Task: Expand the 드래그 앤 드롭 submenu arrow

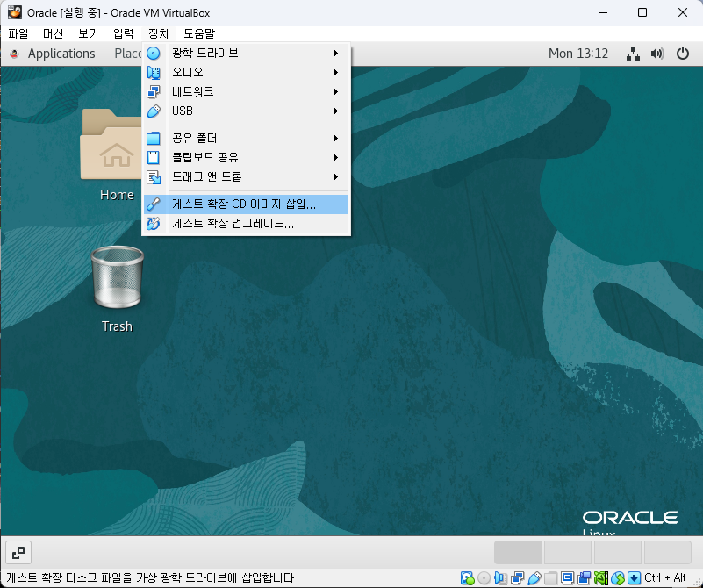Action: pos(336,177)
